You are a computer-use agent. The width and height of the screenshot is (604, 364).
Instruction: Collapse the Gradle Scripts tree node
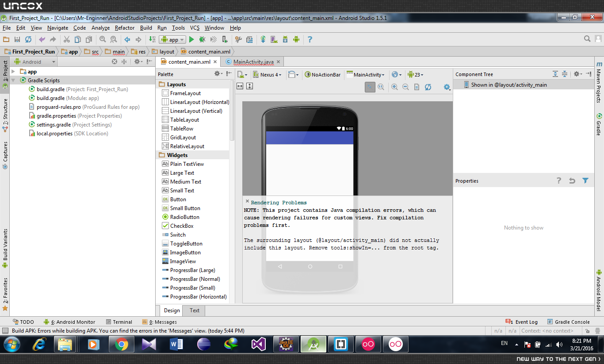tap(13, 80)
